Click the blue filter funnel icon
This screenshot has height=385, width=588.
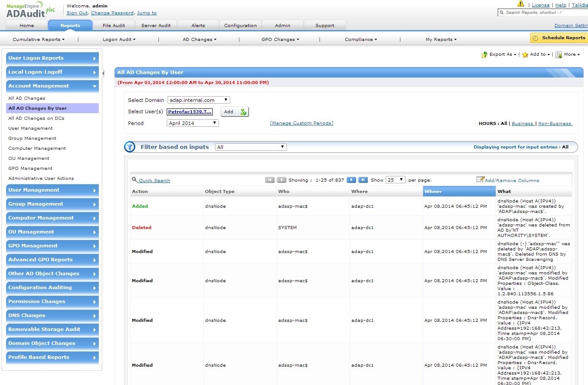coord(130,147)
